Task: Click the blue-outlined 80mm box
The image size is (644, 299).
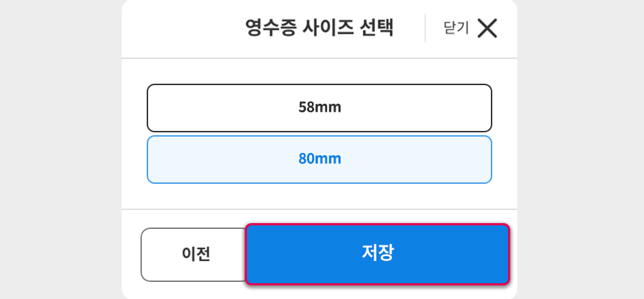Action: point(320,160)
